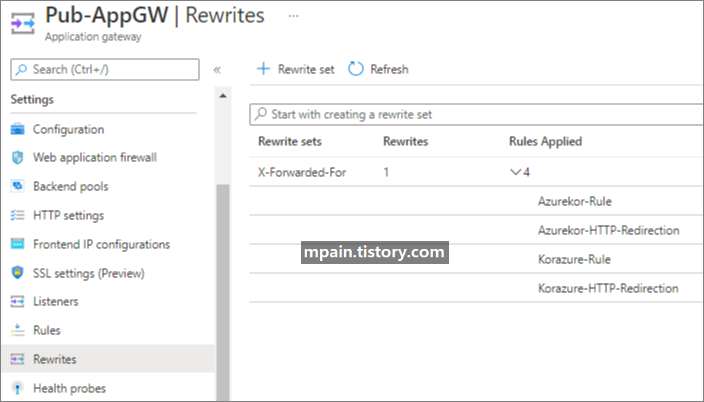Click the plus icon for Rewrite set

pyautogui.click(x=263, y=69)
